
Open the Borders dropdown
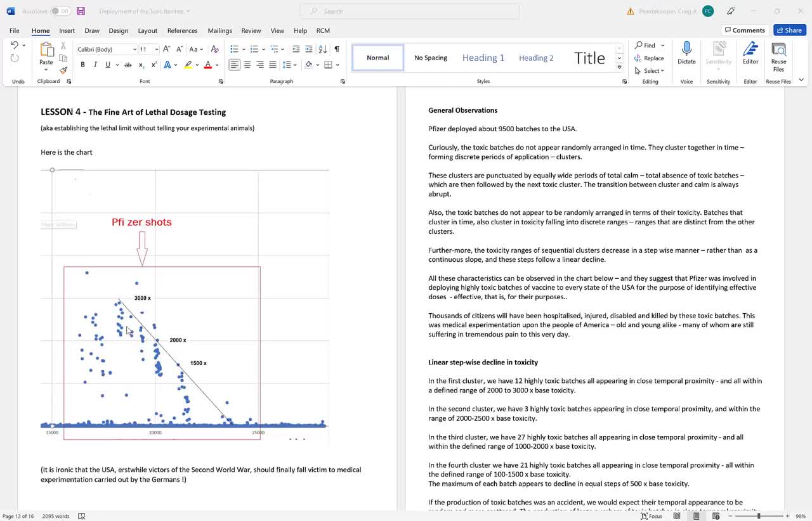pos(337,65)
